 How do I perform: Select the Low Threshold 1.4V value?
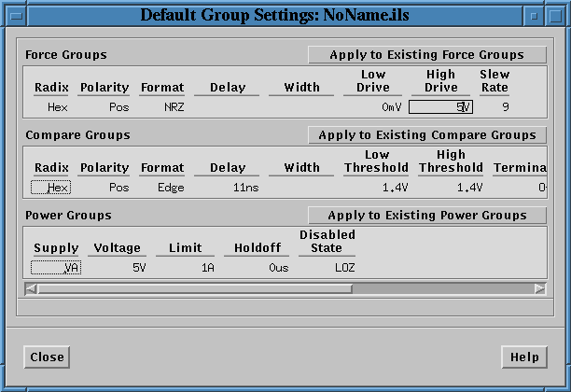tap(395, 188)
